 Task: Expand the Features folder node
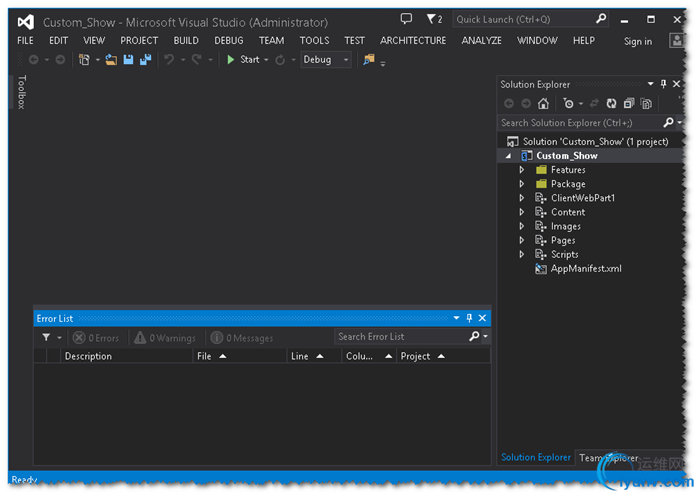[521, 170]
